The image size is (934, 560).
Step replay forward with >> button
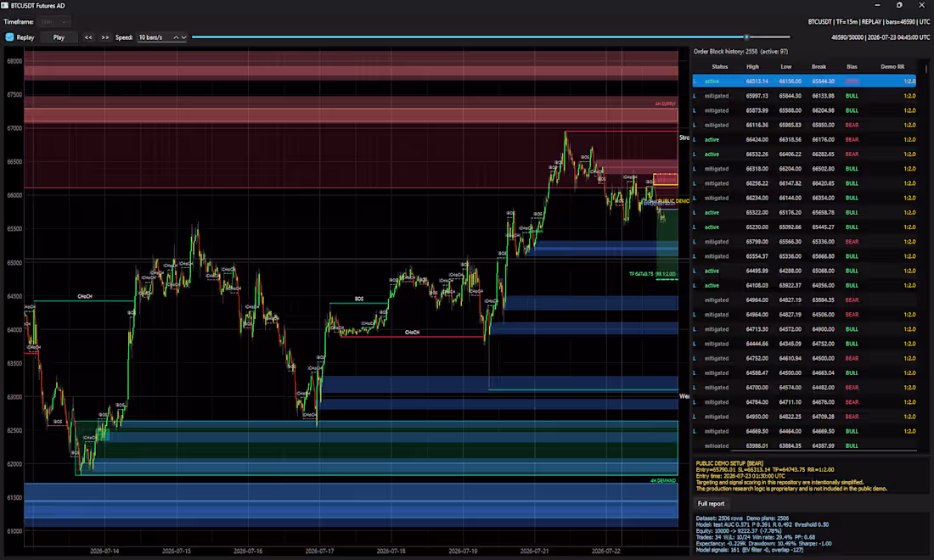point(104,37)
